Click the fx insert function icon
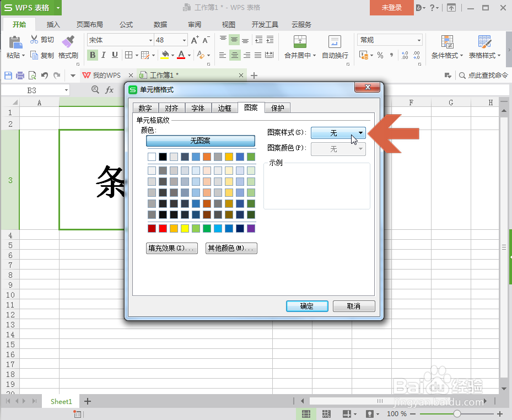The height and width of the screenshot is (420, 512). pos(109,90)
